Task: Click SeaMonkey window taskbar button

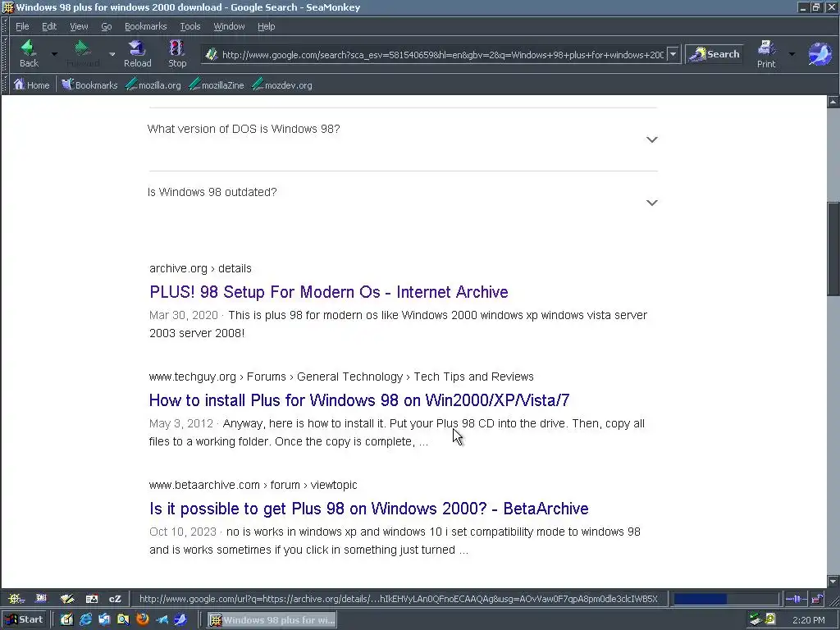Action: click(272, 620)
